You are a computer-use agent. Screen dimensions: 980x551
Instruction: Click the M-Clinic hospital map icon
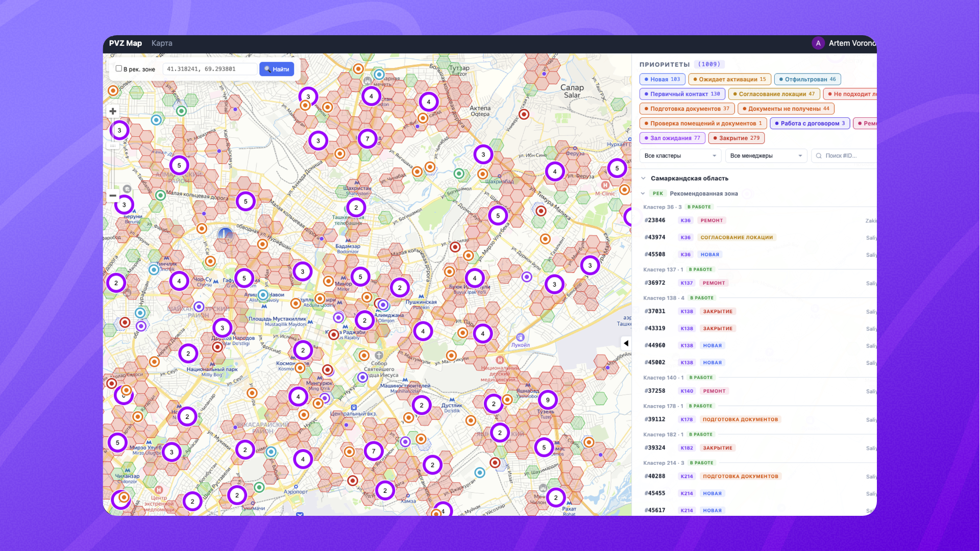pos(605,185)
